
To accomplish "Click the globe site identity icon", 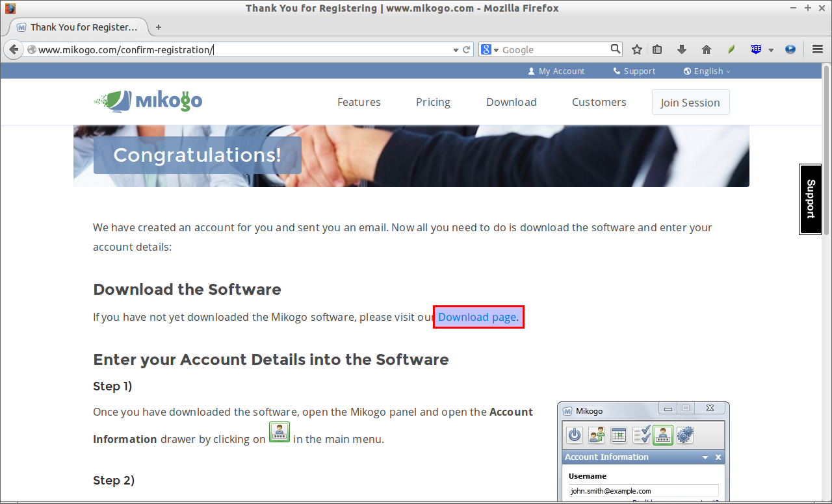I will point(31,49).
